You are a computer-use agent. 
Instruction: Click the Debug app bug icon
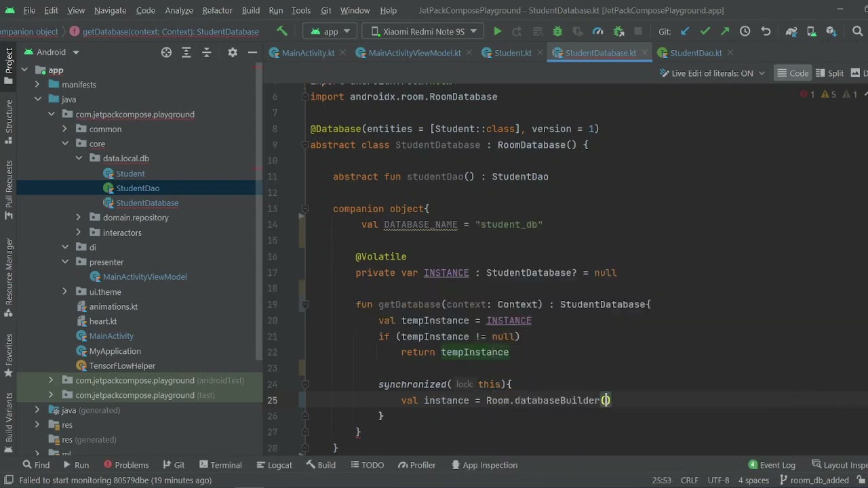click(x=557, y=32)
